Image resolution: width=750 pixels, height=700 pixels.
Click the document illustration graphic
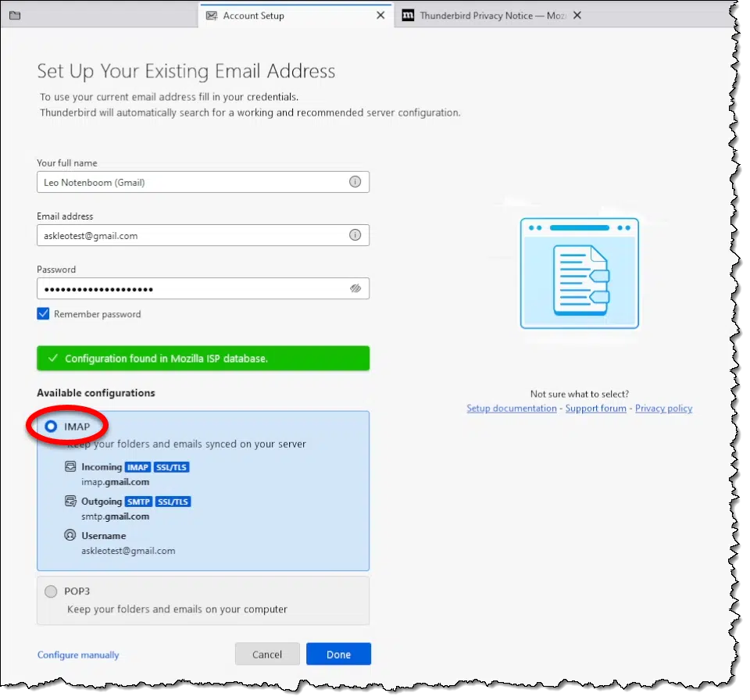(x=579, y=273)
